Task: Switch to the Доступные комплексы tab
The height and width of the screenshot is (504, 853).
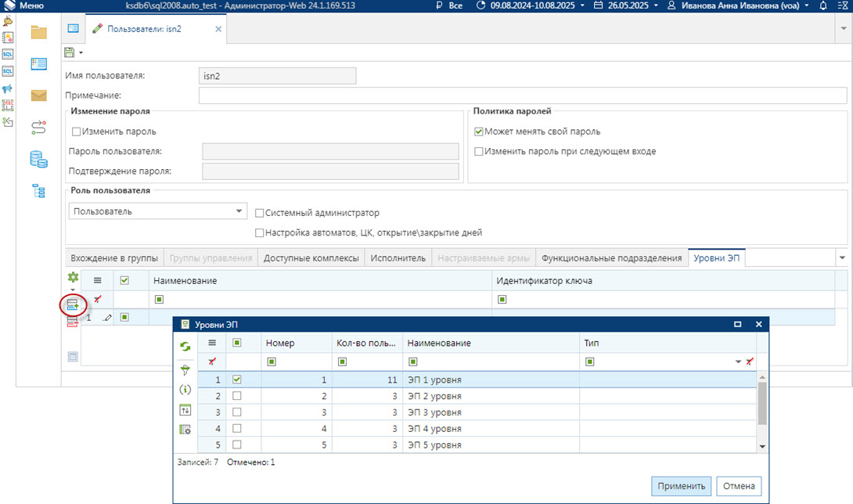Action: click(311, 258)
